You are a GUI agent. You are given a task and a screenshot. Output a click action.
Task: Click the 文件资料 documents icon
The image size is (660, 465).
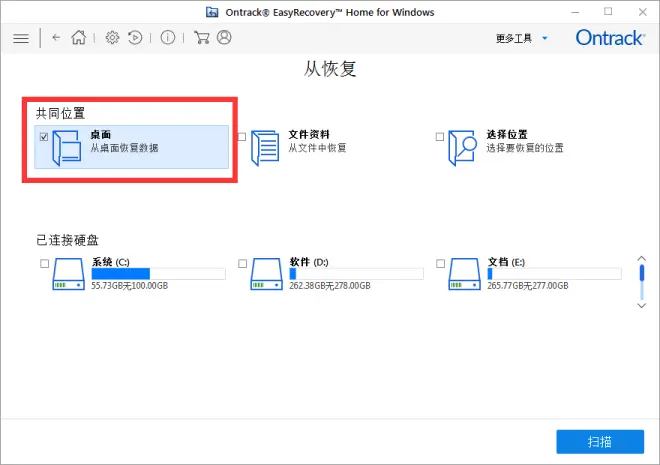click(x=265, y=147)
